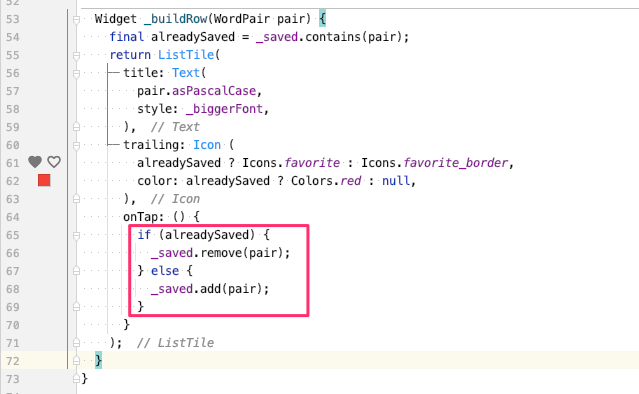Click line number 54 in the gutter
Viewport: 639px width, 394px height.
point(13,37)
